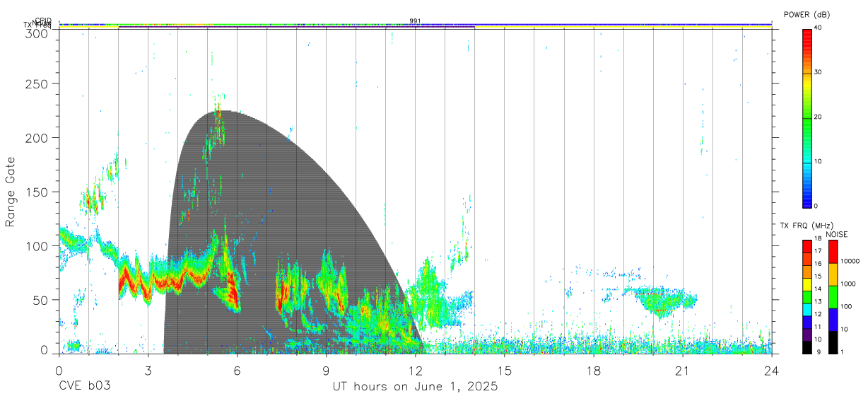Click the 'CVE b03' radar label
This screenshot has width=868, height=401.
(x=85, y=387)
